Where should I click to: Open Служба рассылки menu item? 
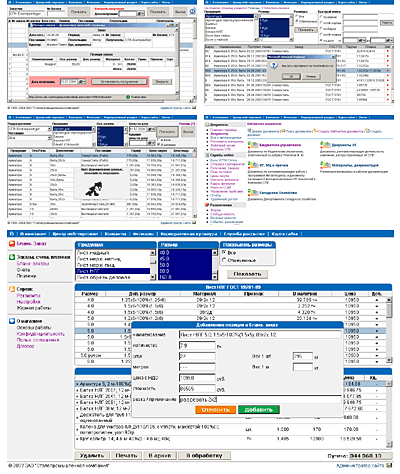point(244,234)
